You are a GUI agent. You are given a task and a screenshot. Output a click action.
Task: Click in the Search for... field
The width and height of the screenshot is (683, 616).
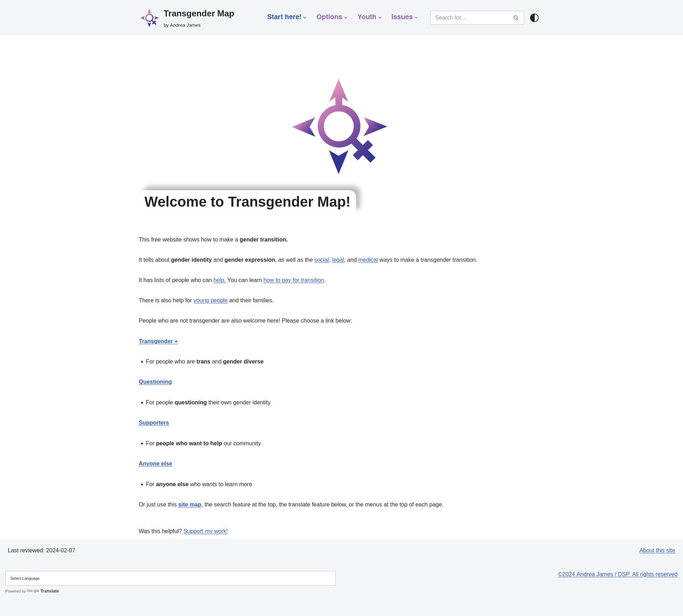pos(470,18)
